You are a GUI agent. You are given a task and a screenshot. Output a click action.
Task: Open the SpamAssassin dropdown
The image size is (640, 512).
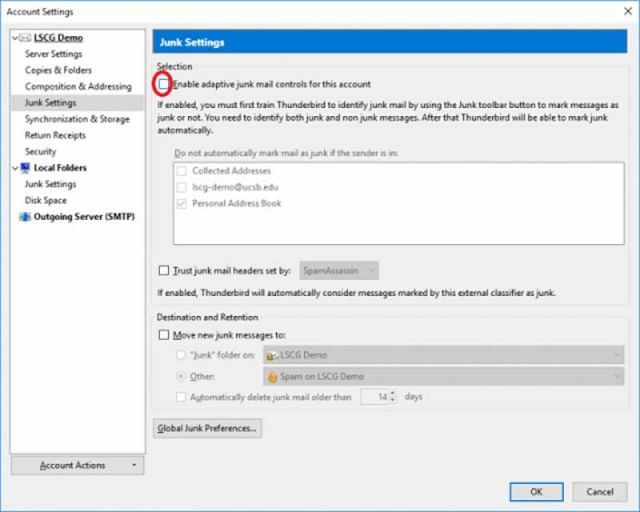[x=339, y=270]
